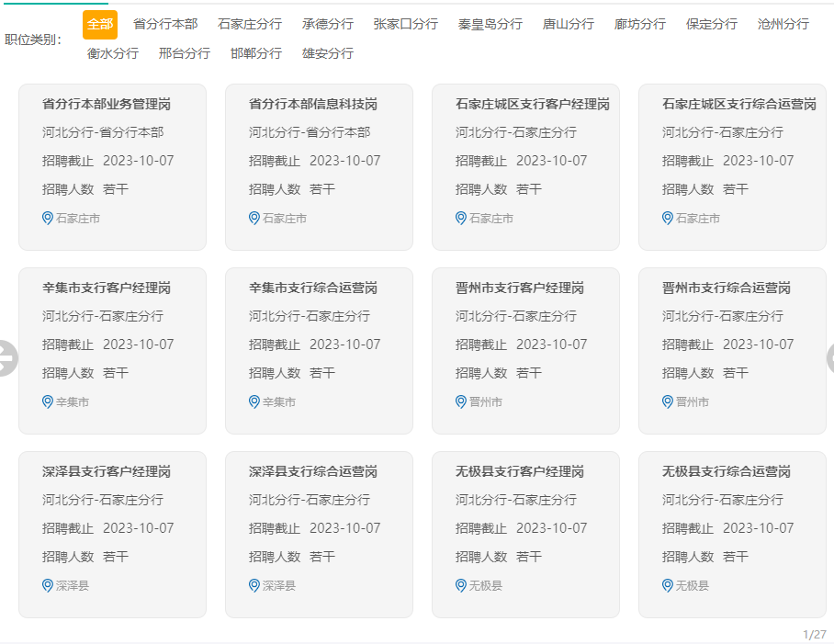Open 辛集市支行综合运营岗 job title
This screenshot has height=644, width=834.
313,288
